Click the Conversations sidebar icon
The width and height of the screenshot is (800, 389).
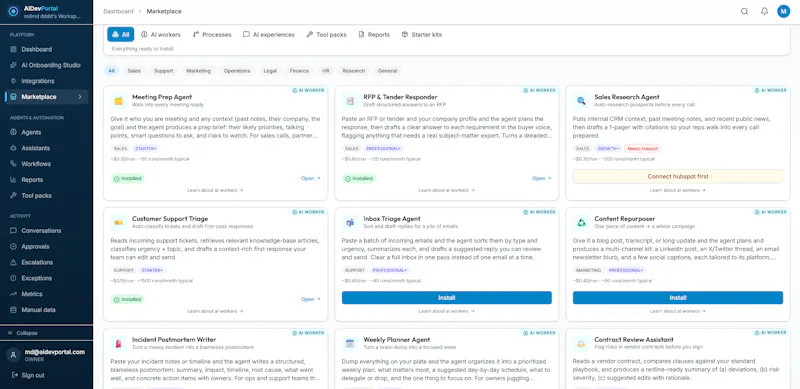click(x=13, y=231)
